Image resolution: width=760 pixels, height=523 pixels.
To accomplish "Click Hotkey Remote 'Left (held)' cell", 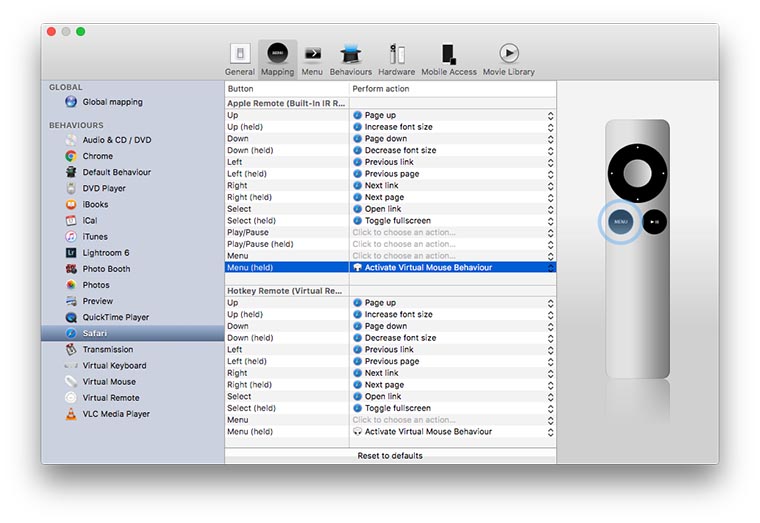I will [287, 361].
